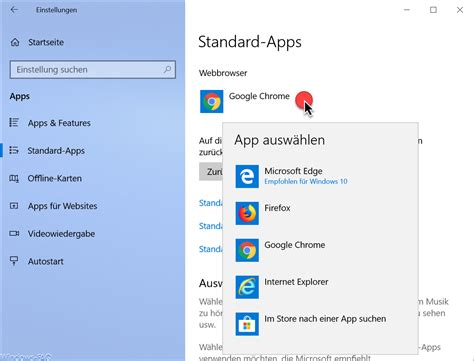
Task: Click Google Chrome under Webbrowser
Action: point(259,96)
